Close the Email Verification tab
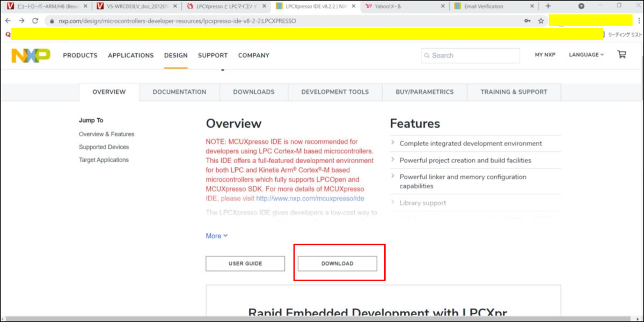644x322 pixels. point(532,6)
